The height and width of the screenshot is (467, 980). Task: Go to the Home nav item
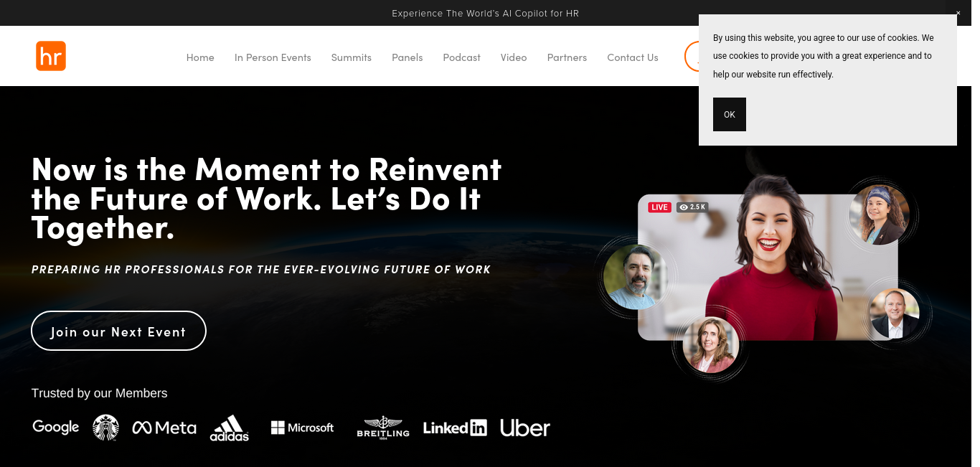click(x=200, y=57)
